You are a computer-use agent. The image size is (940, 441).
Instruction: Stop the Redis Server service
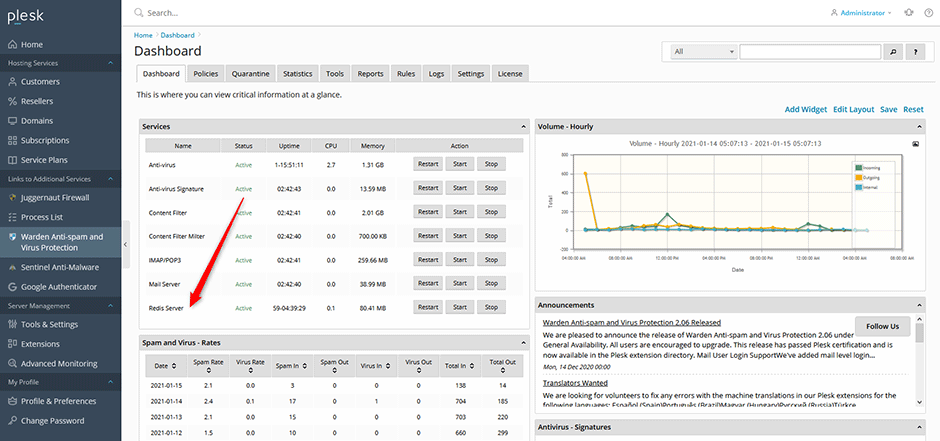[491, 307]
